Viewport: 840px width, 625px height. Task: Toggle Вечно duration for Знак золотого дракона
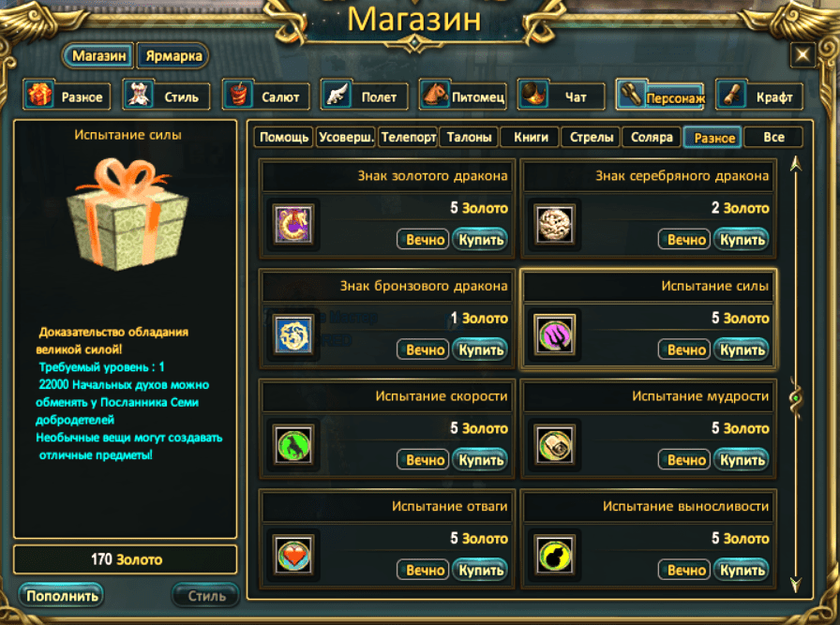point(423,239)
